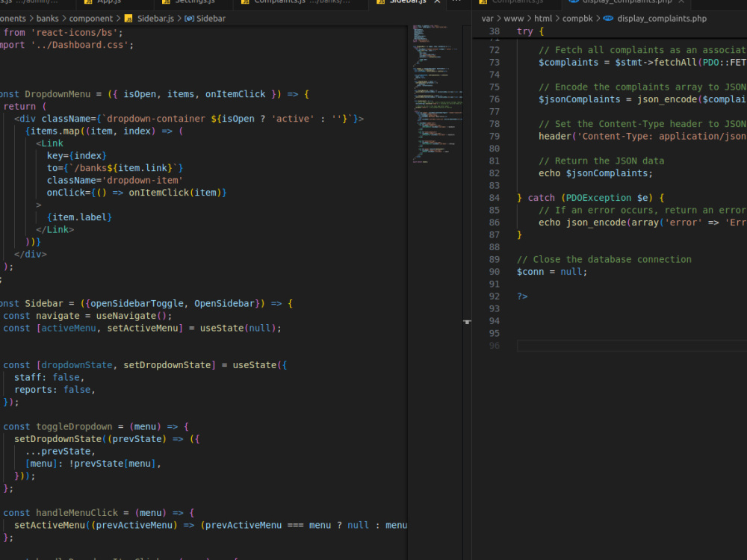747x560 pixels.
Task: Click the symbol icon before Sidebar breadcrumb
Action: pyautogui.click(x=189, y=19)
